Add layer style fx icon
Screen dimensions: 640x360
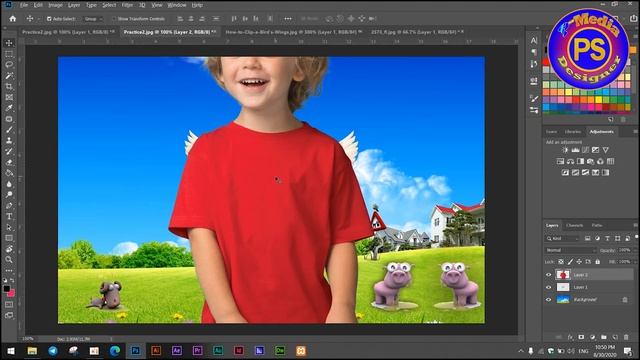[571, 337]
